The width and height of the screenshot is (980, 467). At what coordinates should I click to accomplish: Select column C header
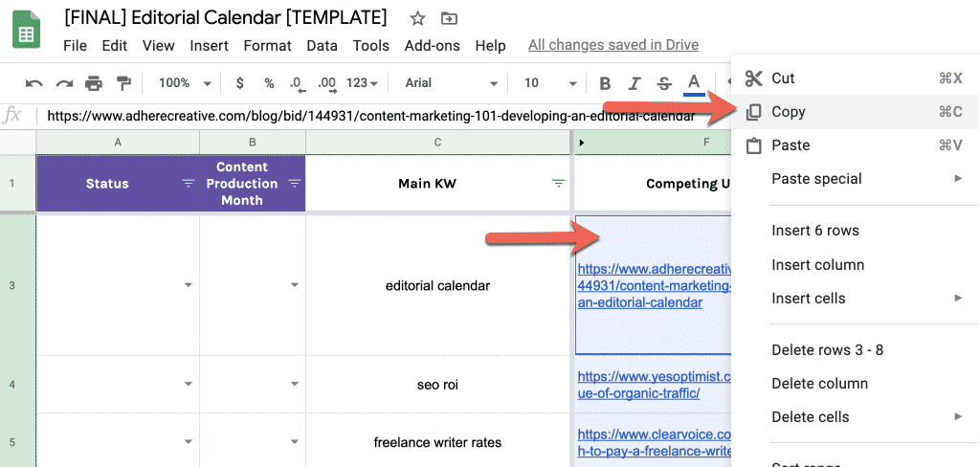pos(438,143)
